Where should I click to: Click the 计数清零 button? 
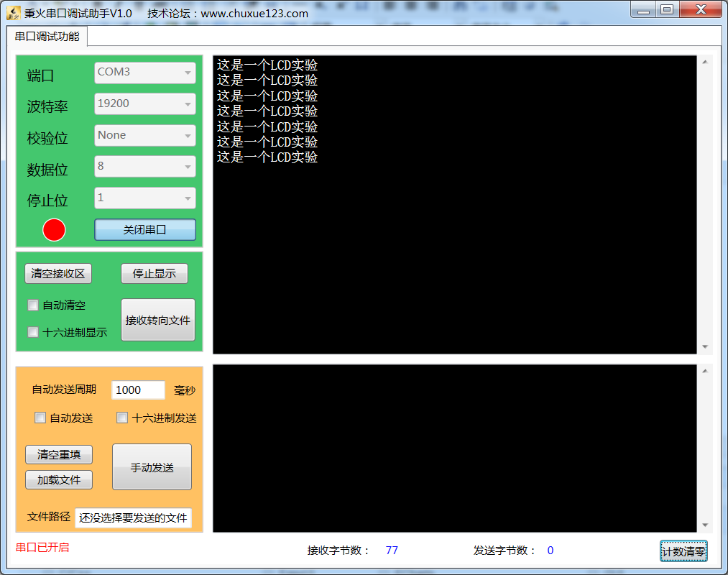click(x=683, y=551)
